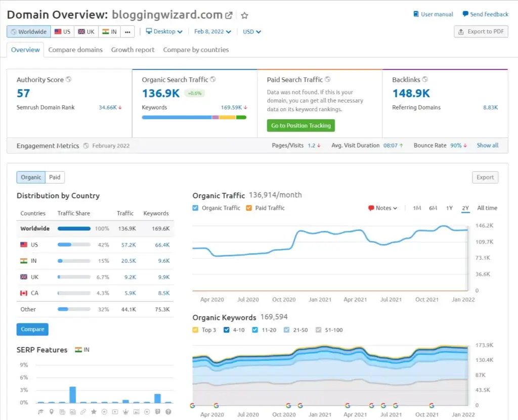Viewport: 518px width, 420px height.
Task: Click the Worldwide traffic share bar
Action: pyautogui.click(x=74, y=228)
